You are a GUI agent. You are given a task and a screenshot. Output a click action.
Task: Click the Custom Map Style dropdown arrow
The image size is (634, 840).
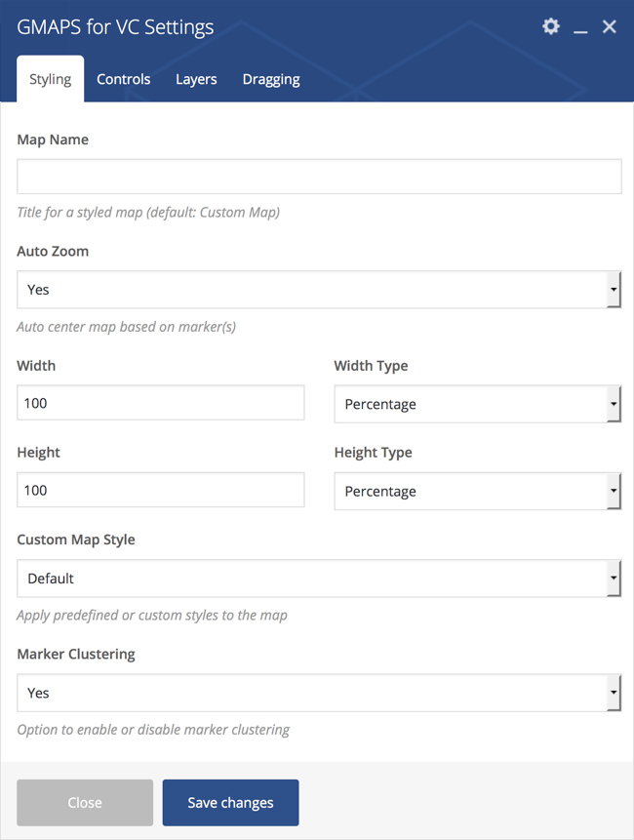(x=614, y=578)
